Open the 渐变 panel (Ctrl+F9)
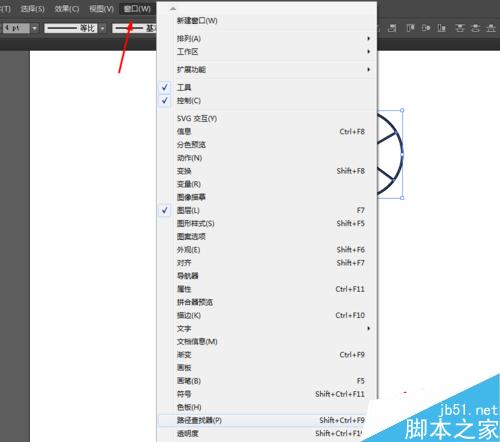The height and width of the screenshot is (442, 500). click(x=267, y=355)
